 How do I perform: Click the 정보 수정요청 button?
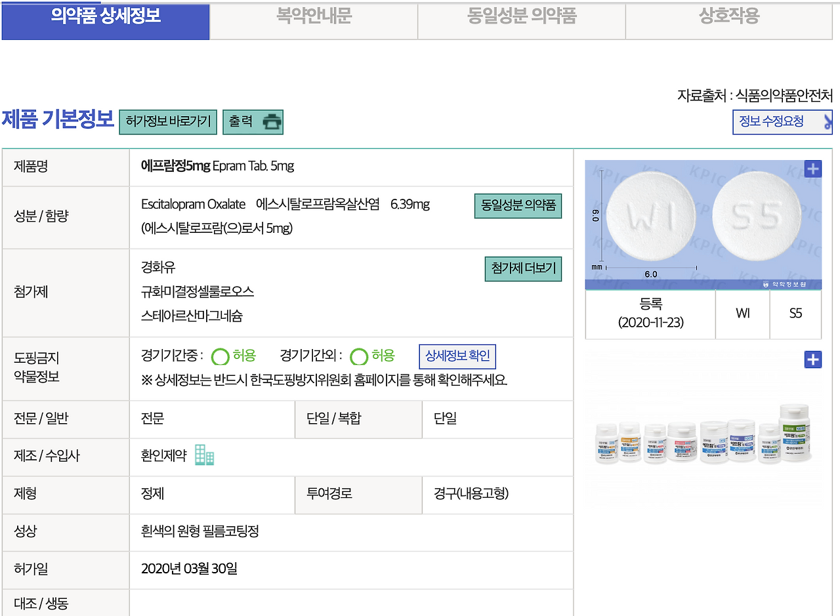tap(782, 122)
